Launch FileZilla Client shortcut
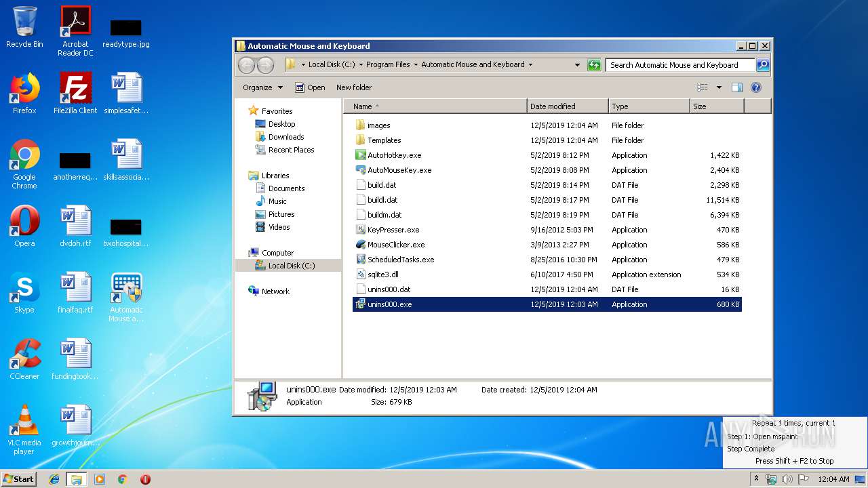 click(75, 94)
